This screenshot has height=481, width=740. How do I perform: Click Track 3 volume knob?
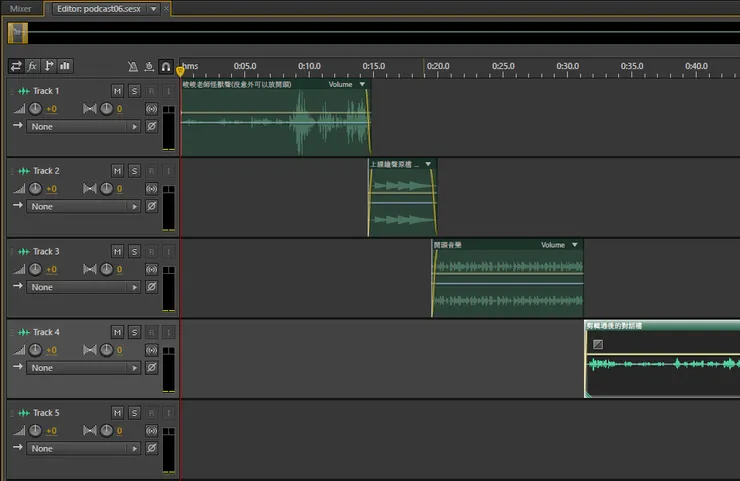(35, 270)
